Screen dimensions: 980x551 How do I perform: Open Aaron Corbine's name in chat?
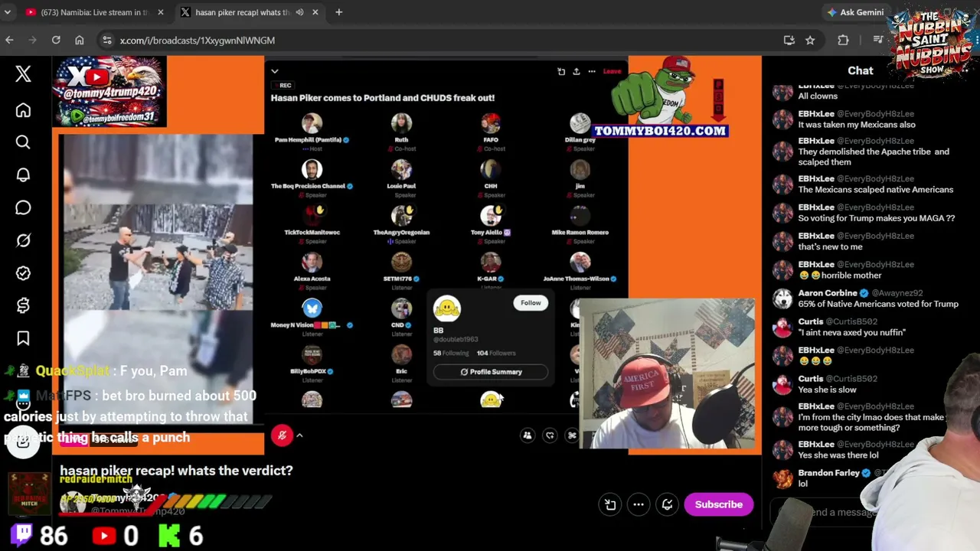tap(828, 293)
